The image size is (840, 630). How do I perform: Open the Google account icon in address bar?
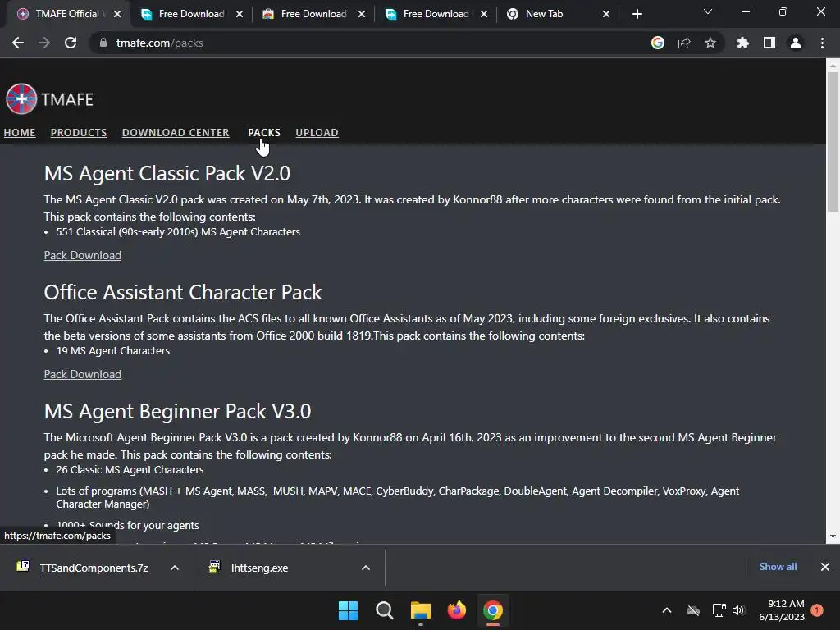pyautogui.click(x=658, y=43)
